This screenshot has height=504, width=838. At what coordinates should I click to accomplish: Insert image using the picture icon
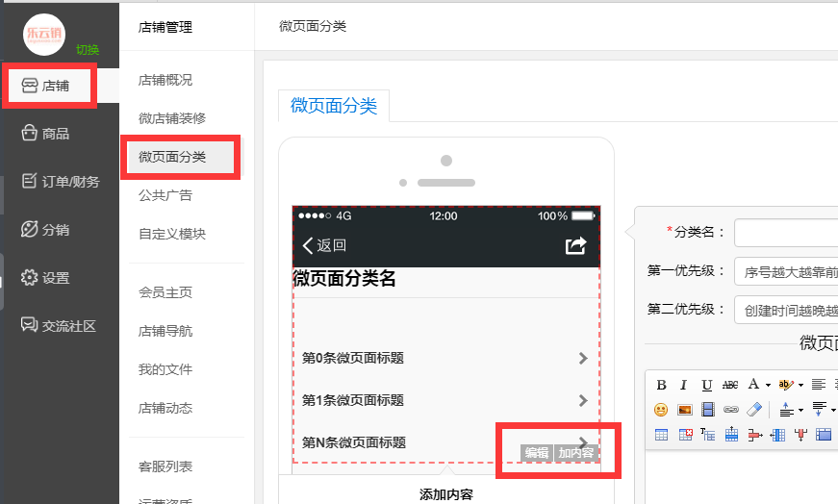click(685, 409)
